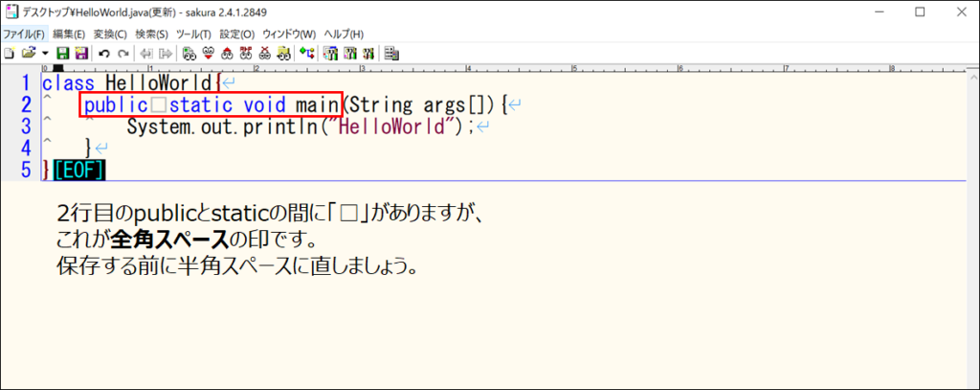Viewport: 980px width, 390px height.
Task: Undo the last edit
Action: (x=103, y=54)
